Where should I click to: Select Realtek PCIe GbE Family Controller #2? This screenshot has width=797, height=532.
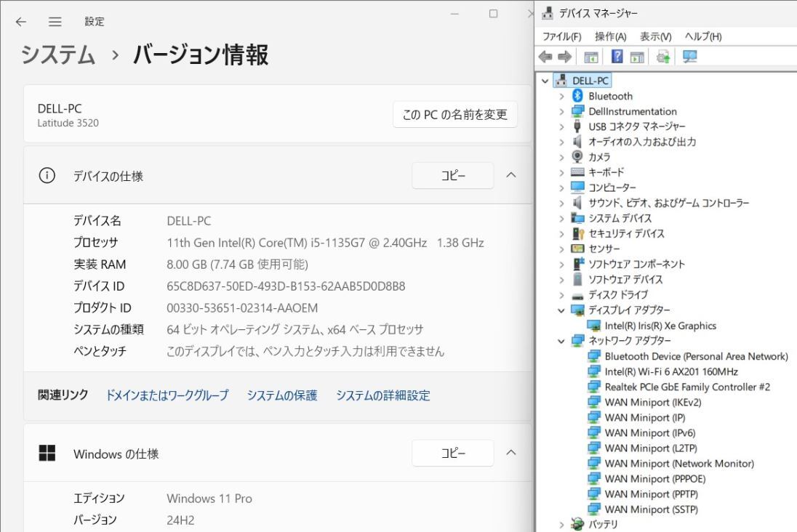(x=687, y=387)
